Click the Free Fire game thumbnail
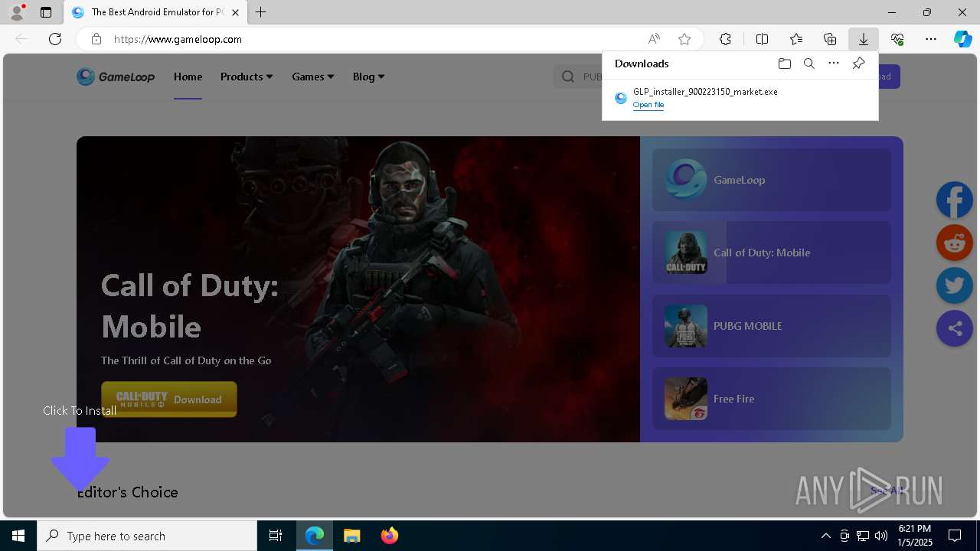The width and height of the screenshot is (980, 551). click(x=686, y=399)
